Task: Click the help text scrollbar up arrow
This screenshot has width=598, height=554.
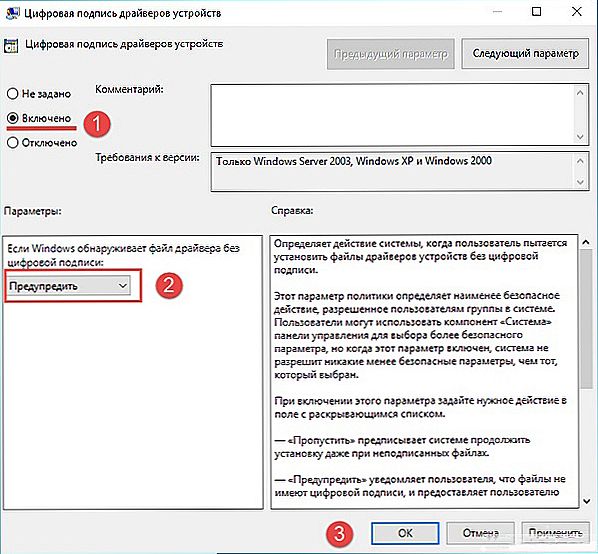Action: click(586, 242)
